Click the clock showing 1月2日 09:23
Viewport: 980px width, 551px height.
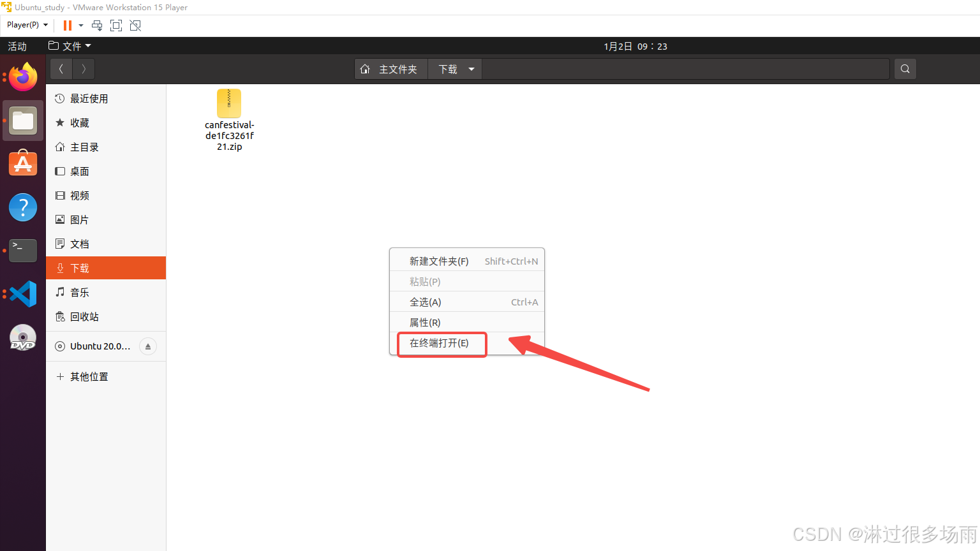click(635, 46)
